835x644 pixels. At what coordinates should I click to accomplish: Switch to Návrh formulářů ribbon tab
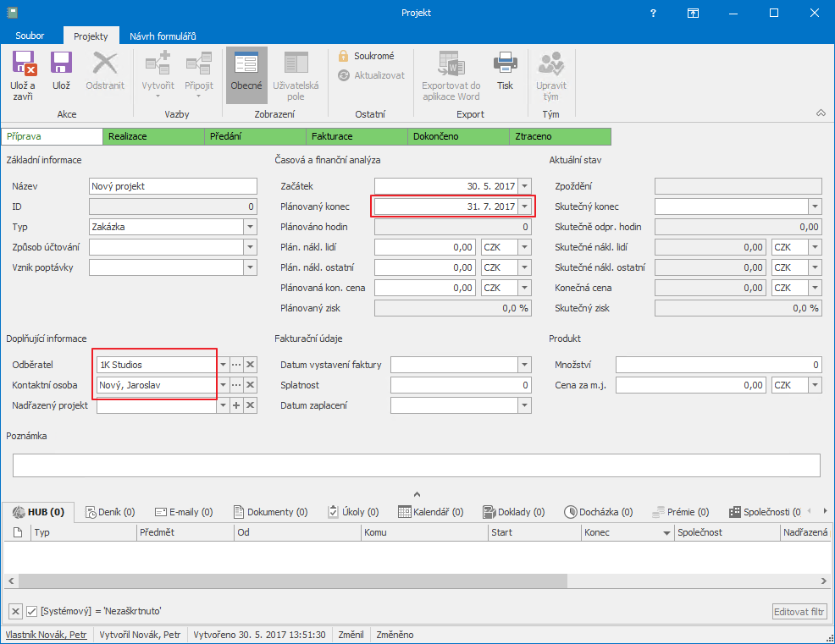(163, 36)
